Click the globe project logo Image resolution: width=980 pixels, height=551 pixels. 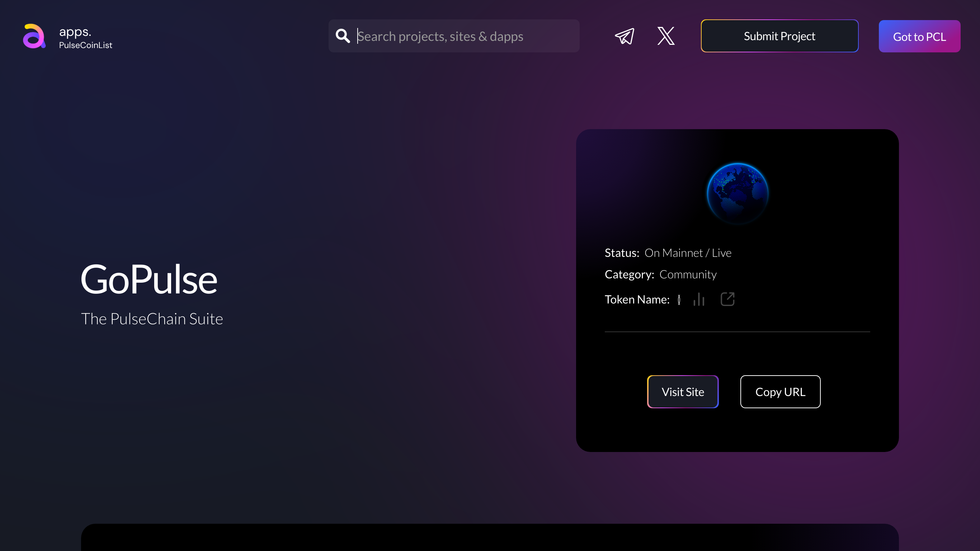coord(737,193)
